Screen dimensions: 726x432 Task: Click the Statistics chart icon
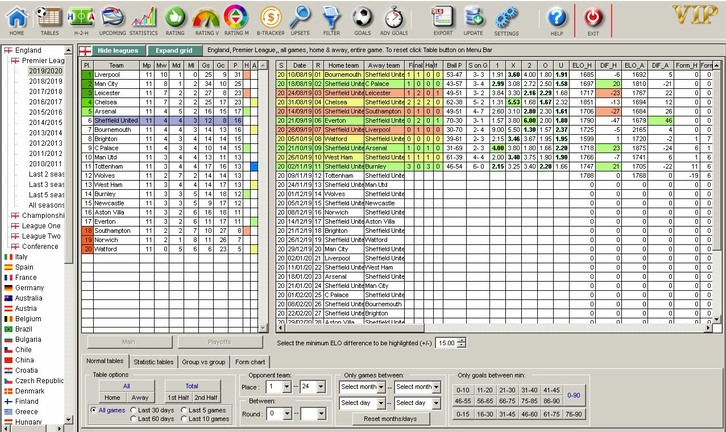click(144, 18)
